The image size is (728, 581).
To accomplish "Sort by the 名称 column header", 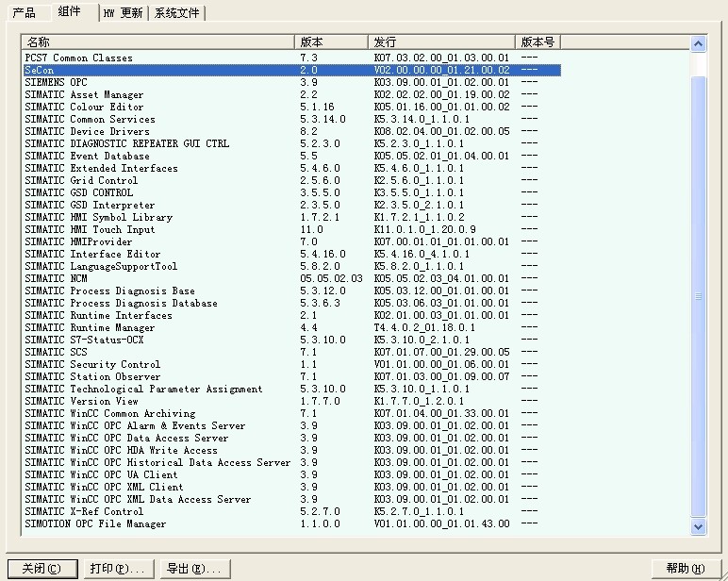I will point(157,42).
